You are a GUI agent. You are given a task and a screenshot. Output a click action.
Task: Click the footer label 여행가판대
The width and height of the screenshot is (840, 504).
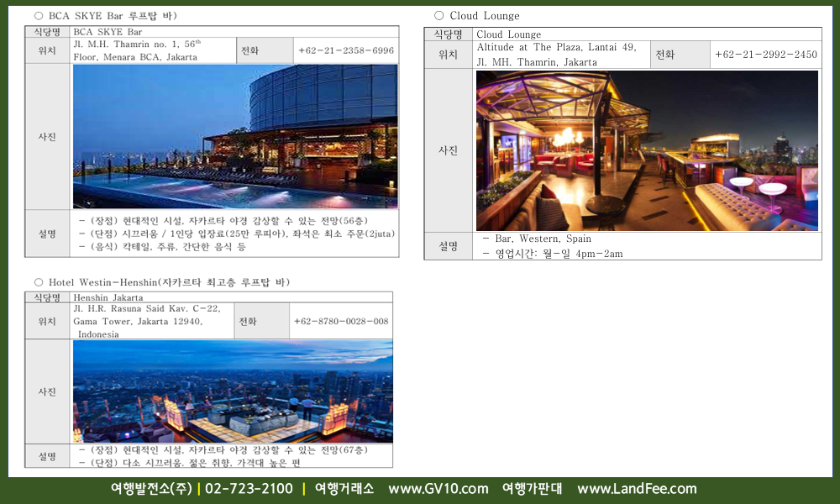click(533, 489)
